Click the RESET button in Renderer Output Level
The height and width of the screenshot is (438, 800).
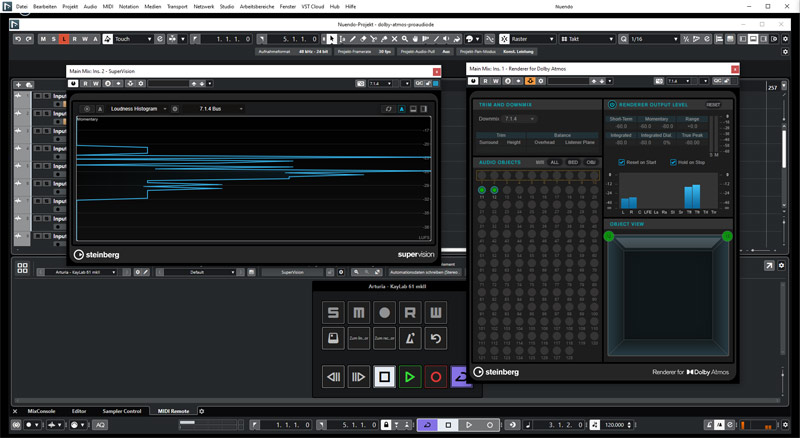pyautogui.click(x=713, y=104)
